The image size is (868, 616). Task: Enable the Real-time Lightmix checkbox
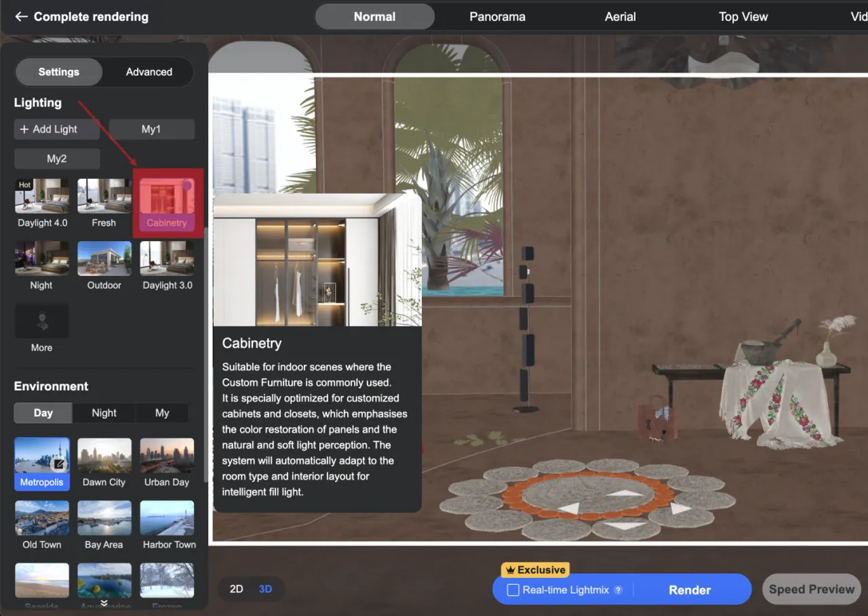click(513, 590)
